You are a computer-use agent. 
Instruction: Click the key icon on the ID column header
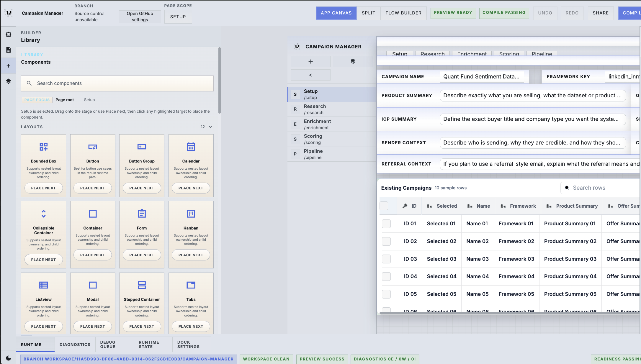[x=405, y=206]
